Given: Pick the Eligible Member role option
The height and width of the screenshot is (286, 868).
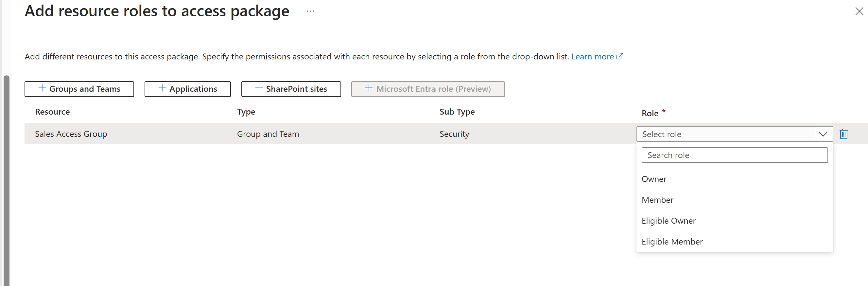Looking at the screenshot, I should pos(672,242).
